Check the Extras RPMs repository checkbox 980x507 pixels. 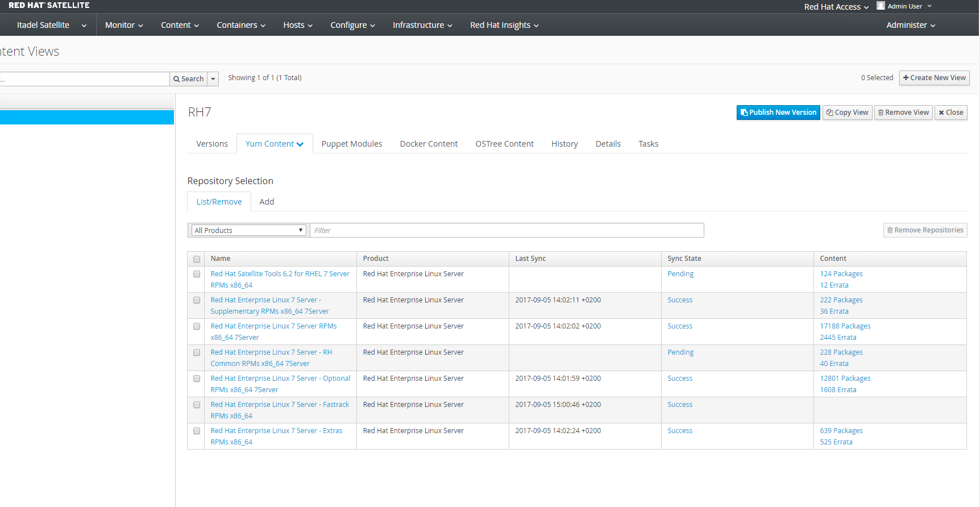click(x=197, y=431)
